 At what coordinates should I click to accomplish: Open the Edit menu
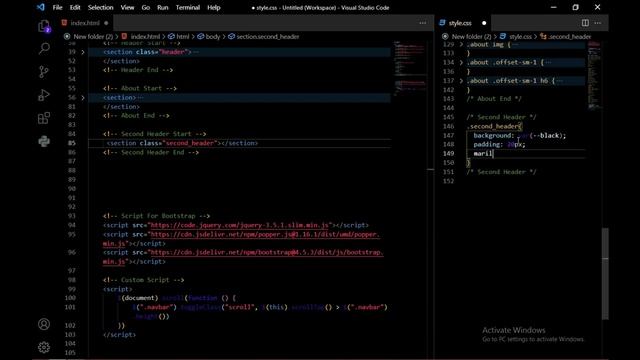(75, 7)
